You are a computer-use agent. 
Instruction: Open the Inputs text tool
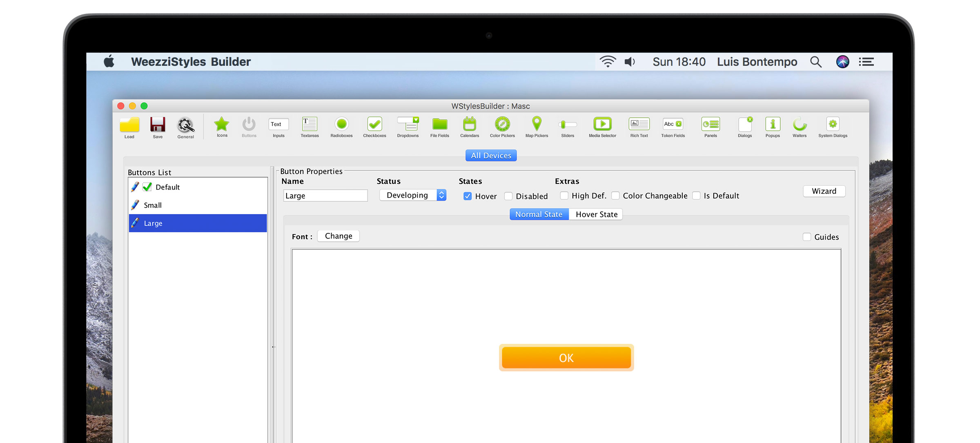tap(278, 127)
